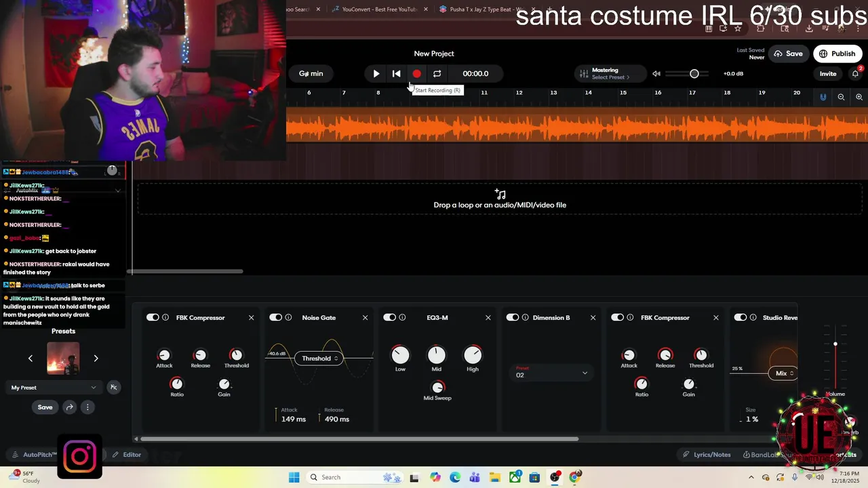Remove the Dimension B effect
The height and width of the screenshot is (488, 868).
click(593, 317)
